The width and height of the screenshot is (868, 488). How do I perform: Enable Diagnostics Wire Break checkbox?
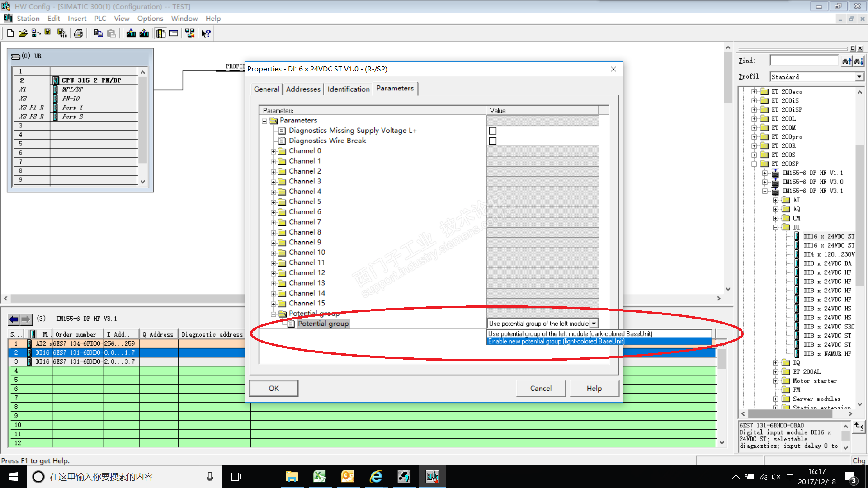(493, 141)
